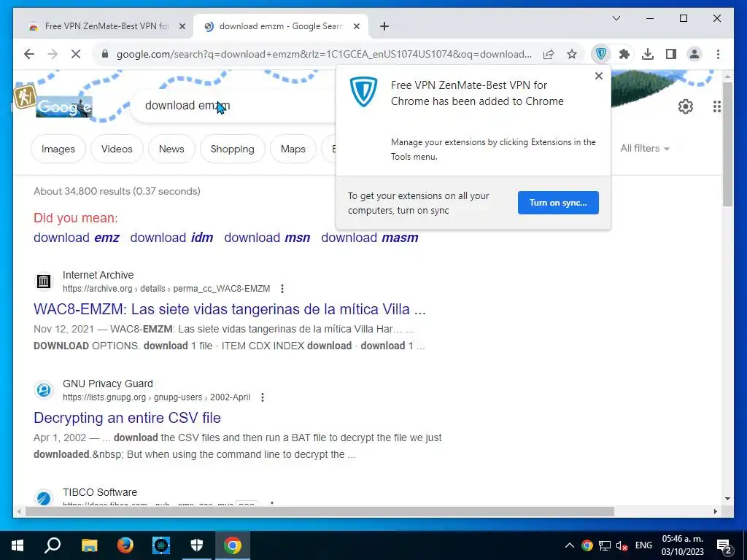The image size is (747, 560).
Task: Click the vertical page scrollbar
Action: tap(727, 144)
